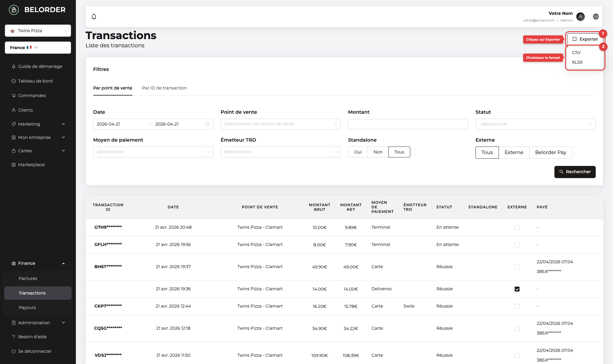This screenshot has width=613, height=364.
Task: Click Se déconnecter to log out
Action: point(35,351)
